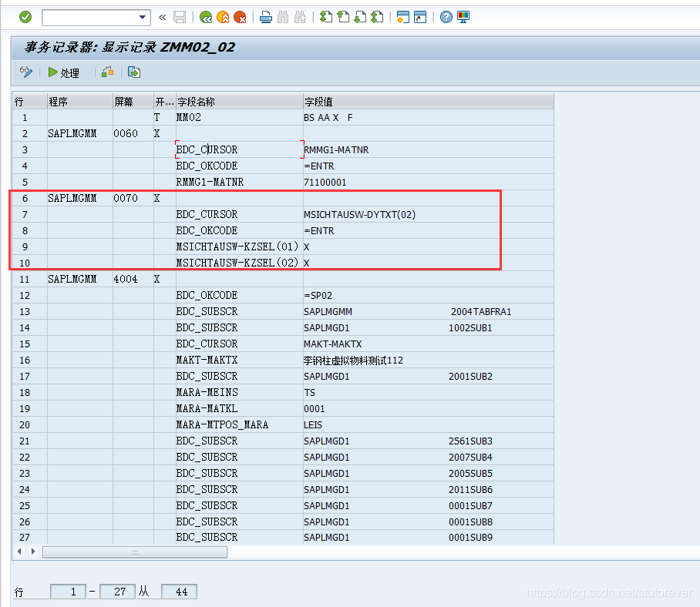Click value 2004TABFRA1 in row 13

481,312
